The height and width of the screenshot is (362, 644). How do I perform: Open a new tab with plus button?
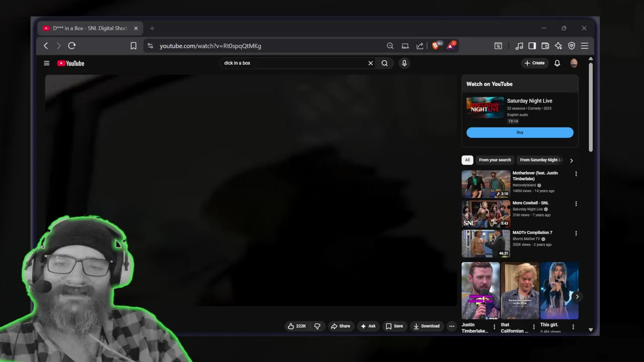(152, 28)
